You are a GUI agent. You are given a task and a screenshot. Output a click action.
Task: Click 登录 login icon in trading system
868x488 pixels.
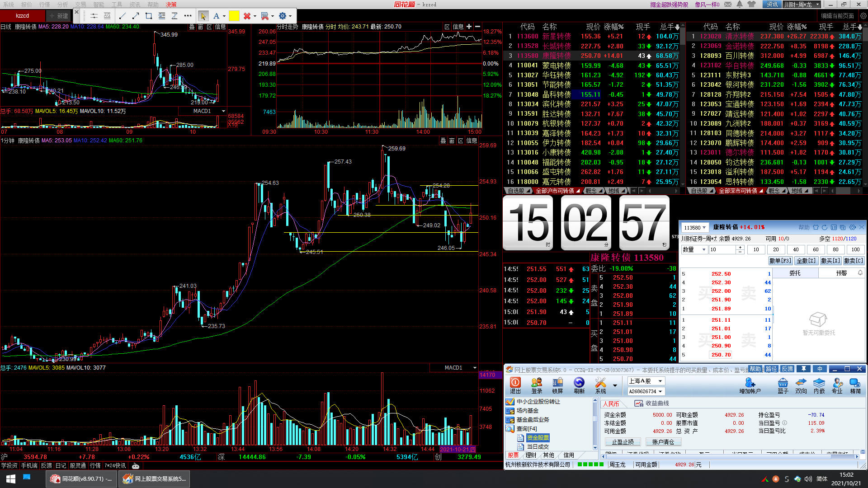tap(537, 385)
